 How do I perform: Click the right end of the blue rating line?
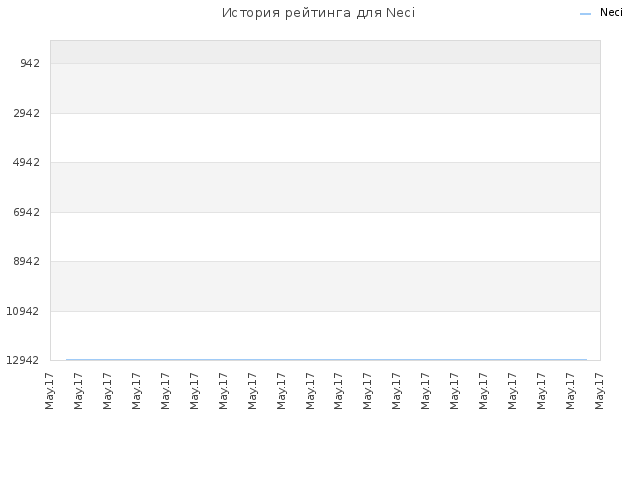point(586,360)
